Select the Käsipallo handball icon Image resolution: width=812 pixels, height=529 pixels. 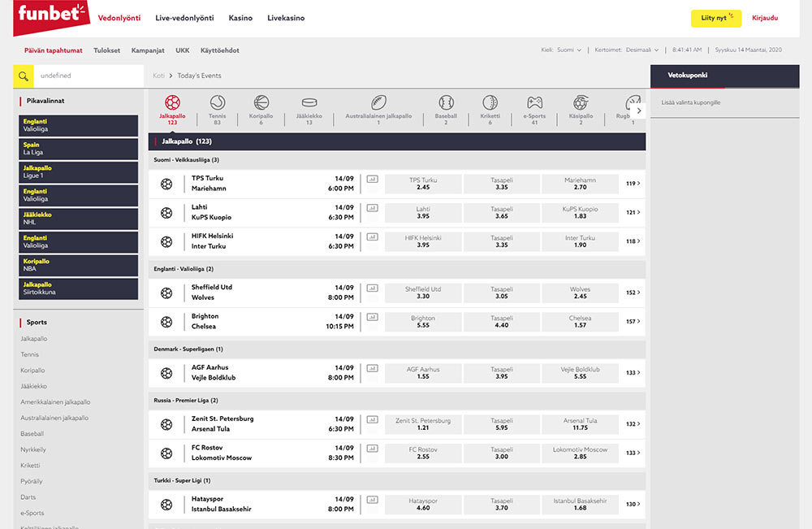(581, 102)
